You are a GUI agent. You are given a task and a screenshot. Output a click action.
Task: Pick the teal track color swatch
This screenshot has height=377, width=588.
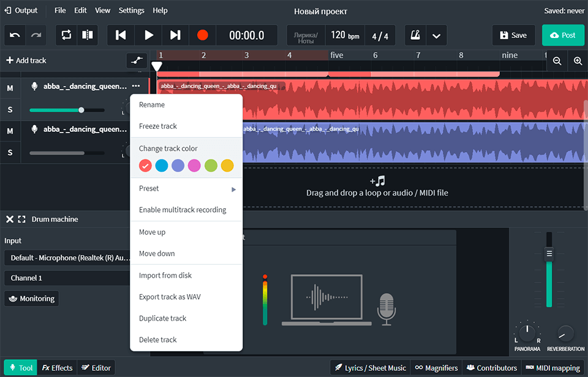[x=161, y=166]
